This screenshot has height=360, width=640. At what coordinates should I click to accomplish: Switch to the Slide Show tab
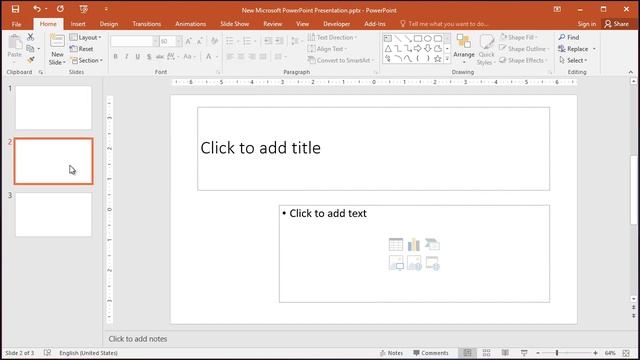coord(235,24)
